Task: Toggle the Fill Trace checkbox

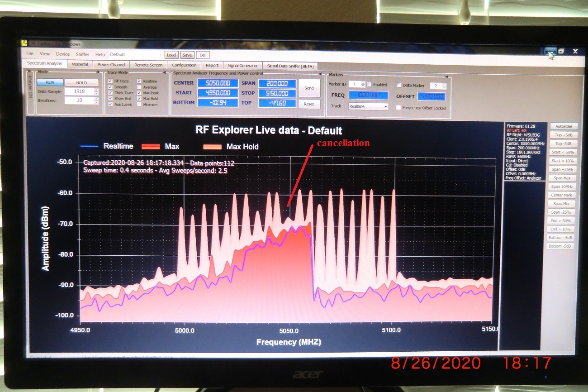Action: point(110,81)
